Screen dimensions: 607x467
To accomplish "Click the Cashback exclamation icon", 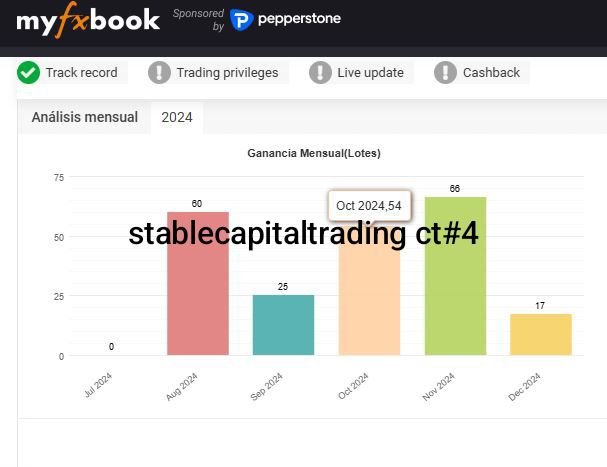I will (x=445, y=72).
